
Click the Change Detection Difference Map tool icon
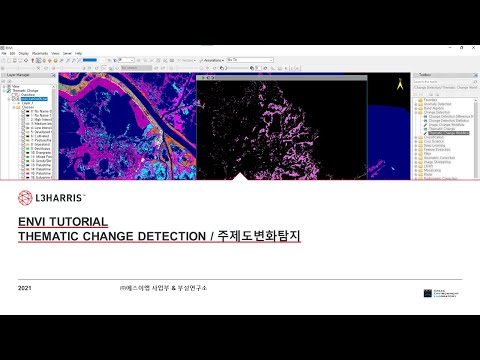(x=426, y=117)
